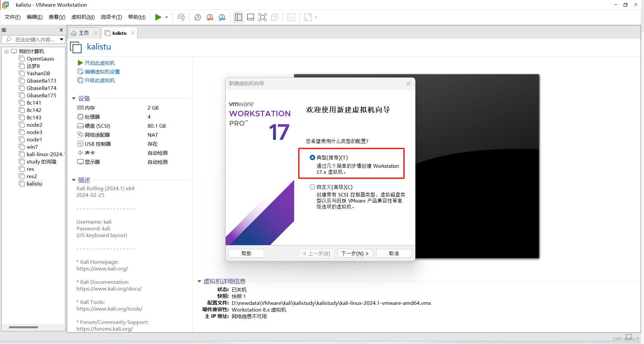The height and width of the screenshot is (344, 644).
Task: Select node2 in the library tree
Action: (x=34, y=125)
